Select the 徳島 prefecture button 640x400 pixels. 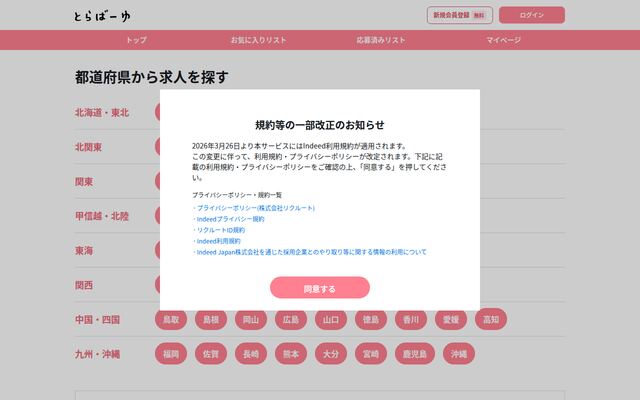371,319
